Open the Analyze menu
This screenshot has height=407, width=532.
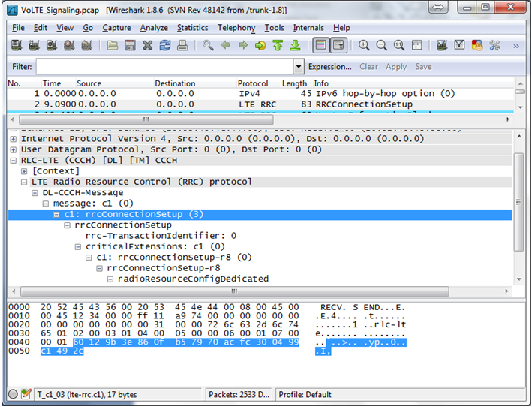[x=154, y=28]
